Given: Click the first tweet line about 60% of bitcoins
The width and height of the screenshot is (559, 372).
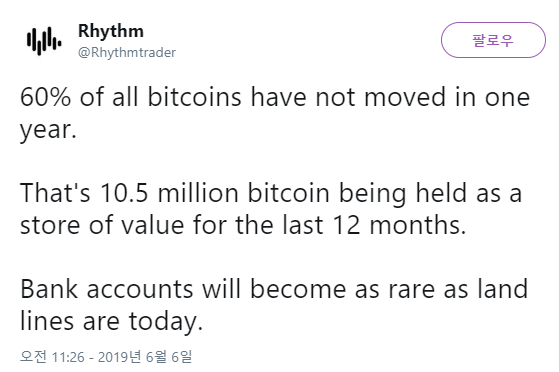Looking at the screenshot, I should (275, 97).
